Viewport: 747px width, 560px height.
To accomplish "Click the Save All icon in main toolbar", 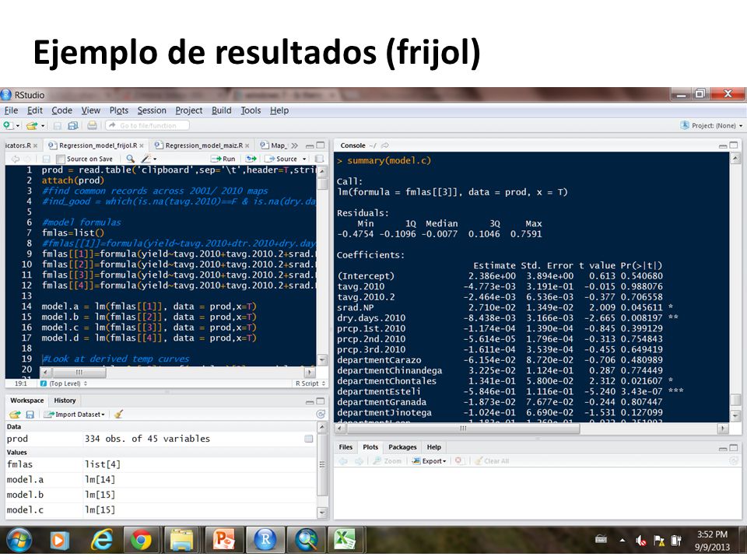I will 73,126.
